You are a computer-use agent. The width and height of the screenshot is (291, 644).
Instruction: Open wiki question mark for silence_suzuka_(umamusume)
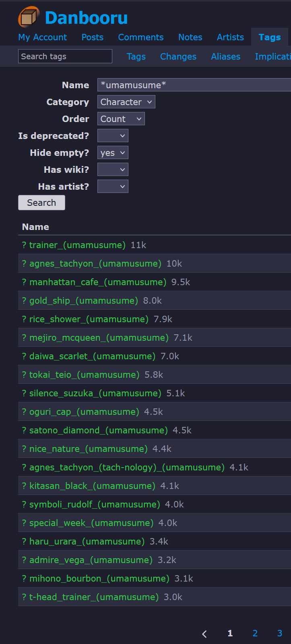[x=24, y=393]
